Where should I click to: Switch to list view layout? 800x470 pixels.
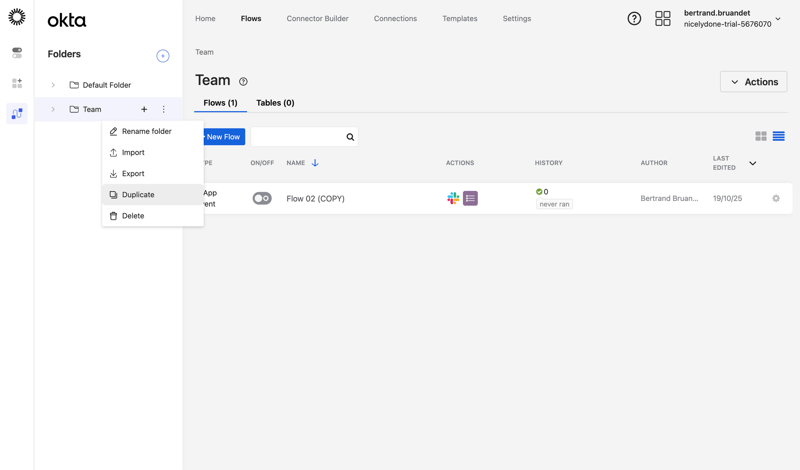pos(779,136)
